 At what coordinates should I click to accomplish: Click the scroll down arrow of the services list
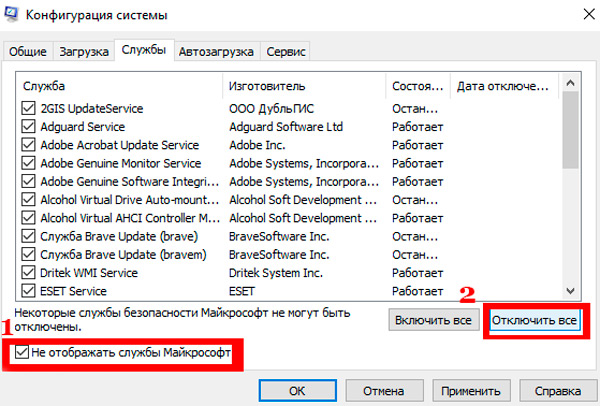click(571, 290)
